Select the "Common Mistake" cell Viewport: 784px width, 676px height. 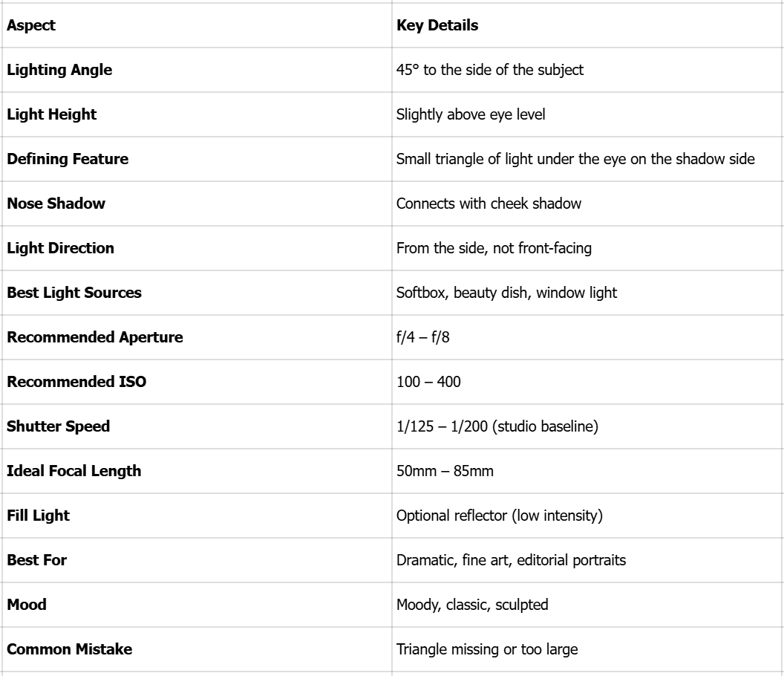click(70, 649)
